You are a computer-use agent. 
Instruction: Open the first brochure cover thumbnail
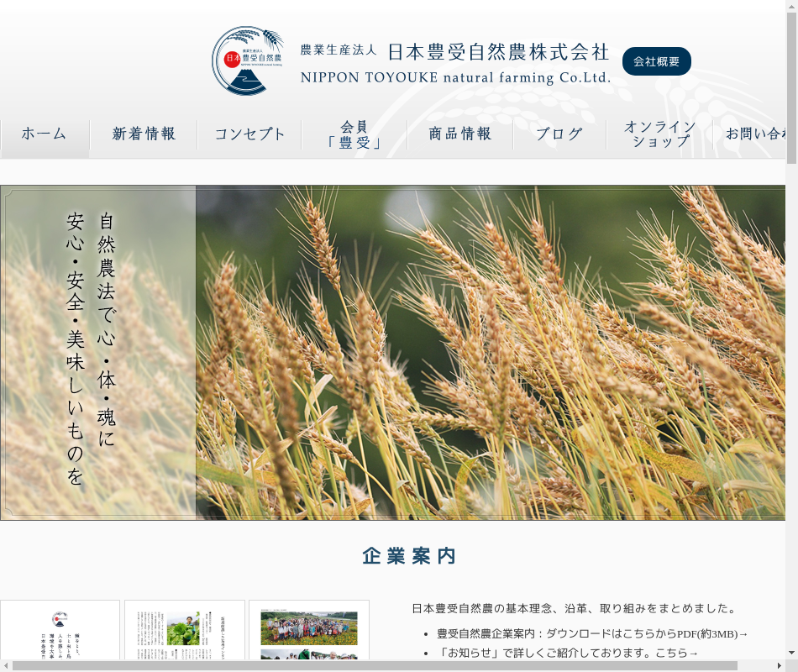[60, 630]
